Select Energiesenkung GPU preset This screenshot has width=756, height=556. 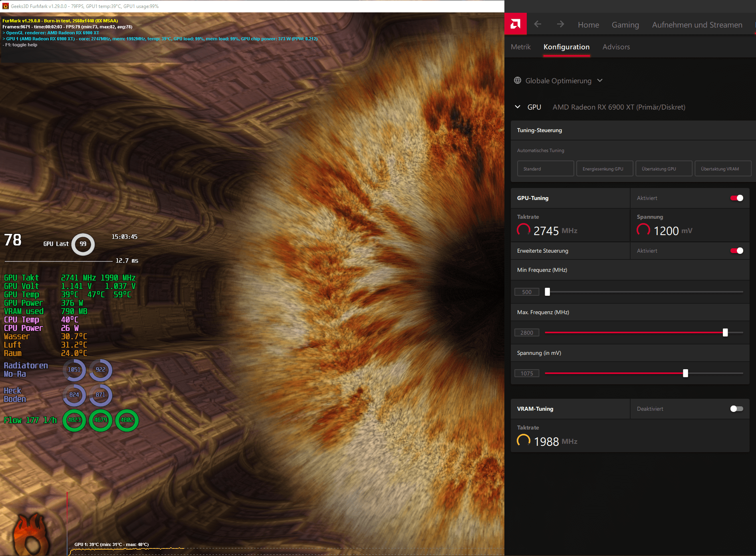(605, 168)
